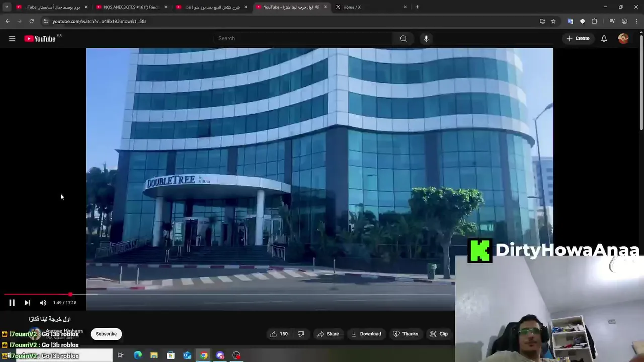Click the browser address bar URL

click(100, 21)
